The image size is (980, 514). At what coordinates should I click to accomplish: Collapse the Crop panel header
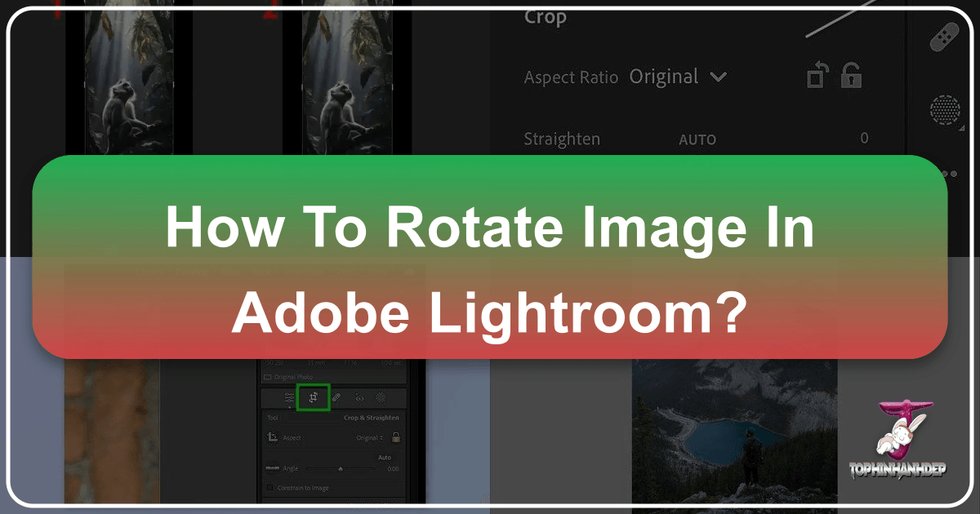(545, 17)
